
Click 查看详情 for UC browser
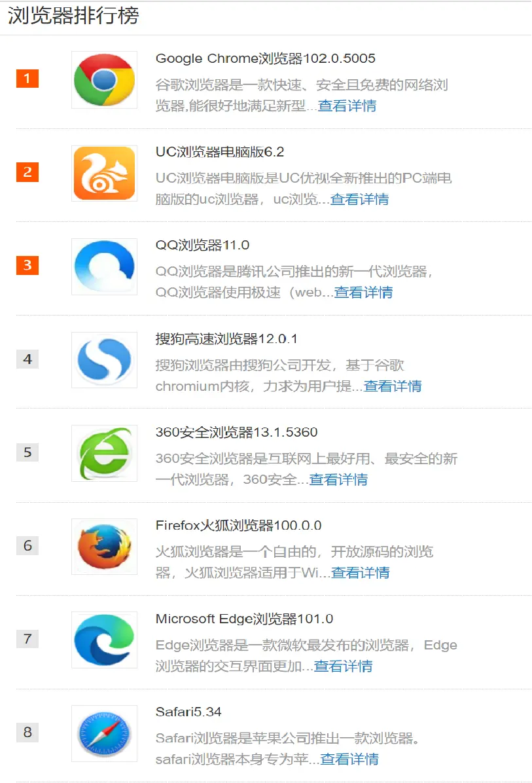(359, 199)
